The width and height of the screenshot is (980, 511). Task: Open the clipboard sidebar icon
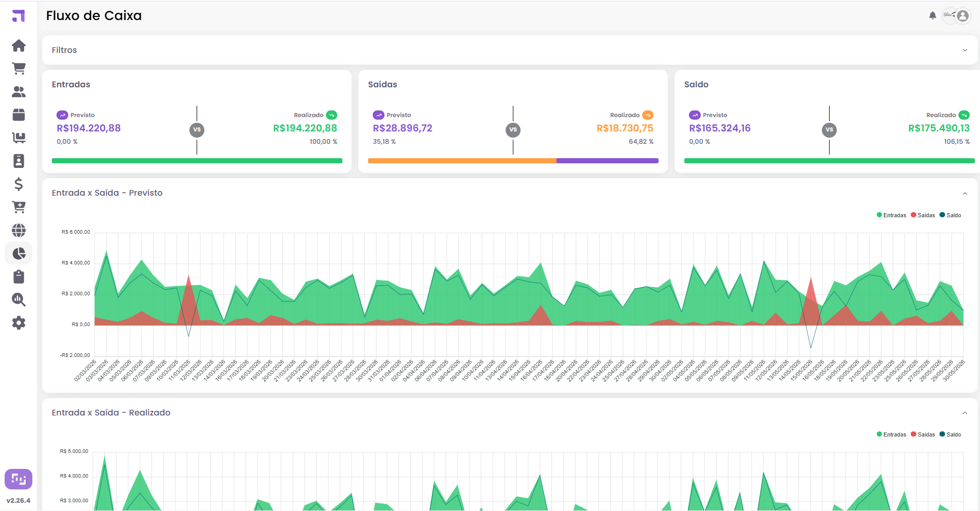click(x=18, y=277)
